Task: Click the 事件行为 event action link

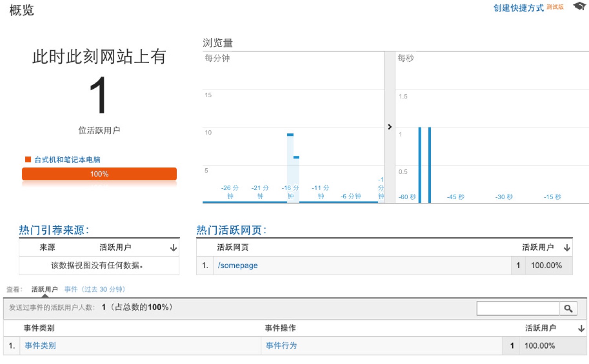Action: [281, 346]
